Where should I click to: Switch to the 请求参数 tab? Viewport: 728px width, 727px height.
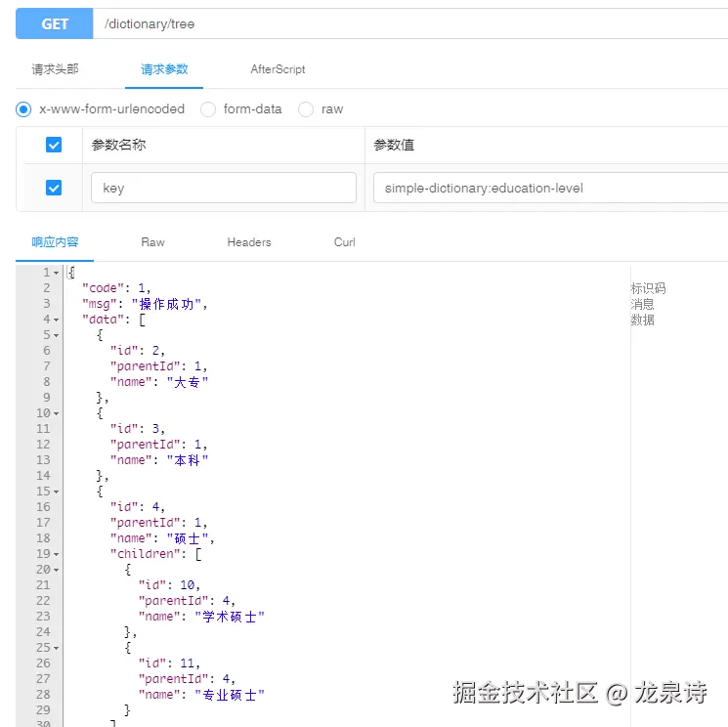[164, 69]
